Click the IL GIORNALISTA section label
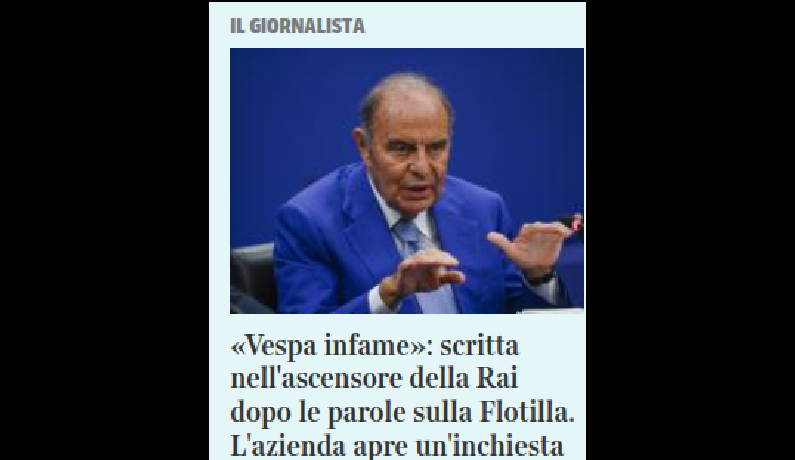This screenshot has height=460, width=795. 297,26
